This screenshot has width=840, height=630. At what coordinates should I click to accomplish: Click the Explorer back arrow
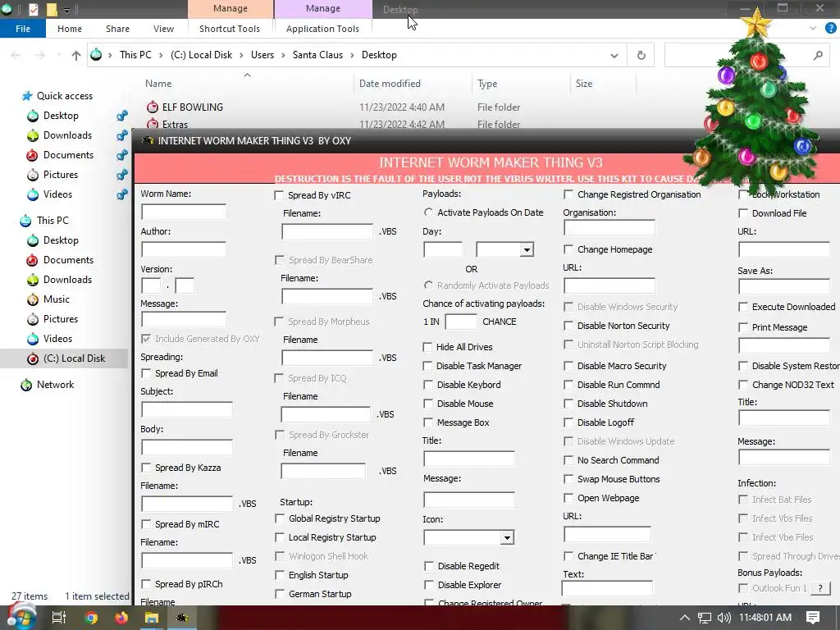(x=16, y=55)
